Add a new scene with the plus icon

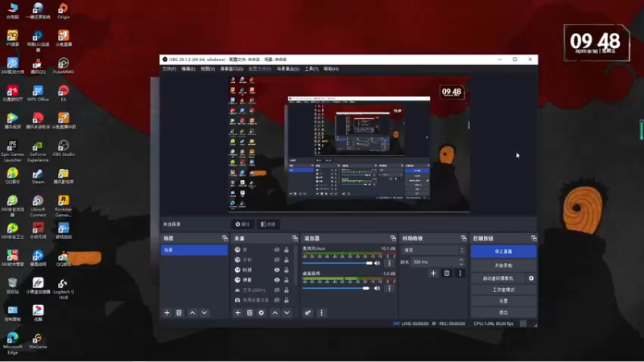coord(167,313)
